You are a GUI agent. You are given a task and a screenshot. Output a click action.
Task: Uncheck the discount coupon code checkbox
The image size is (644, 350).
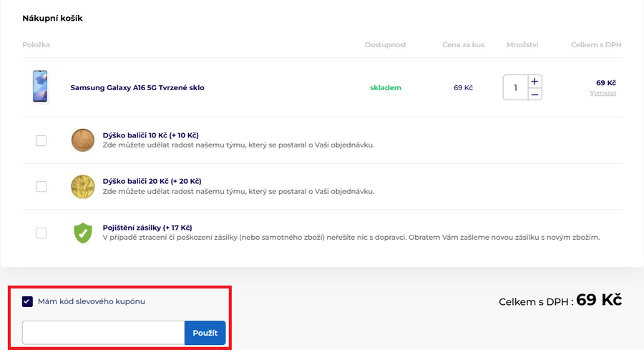click(27, 301)
